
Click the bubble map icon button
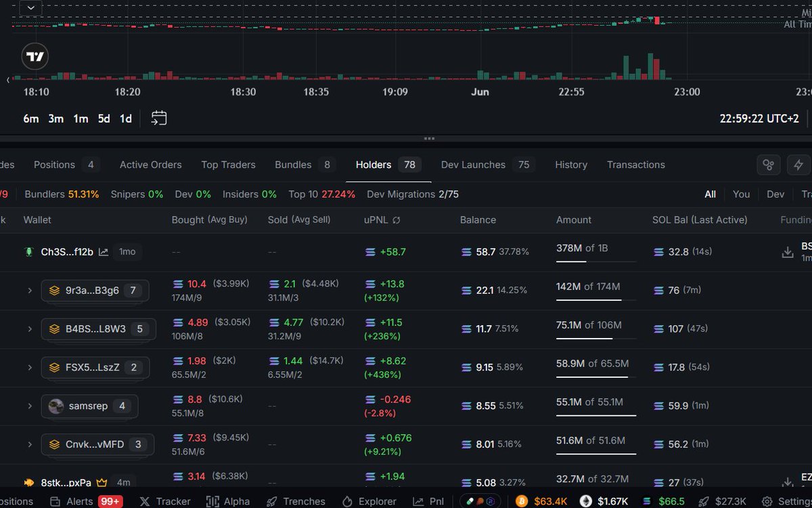click(x=768, y=165)
